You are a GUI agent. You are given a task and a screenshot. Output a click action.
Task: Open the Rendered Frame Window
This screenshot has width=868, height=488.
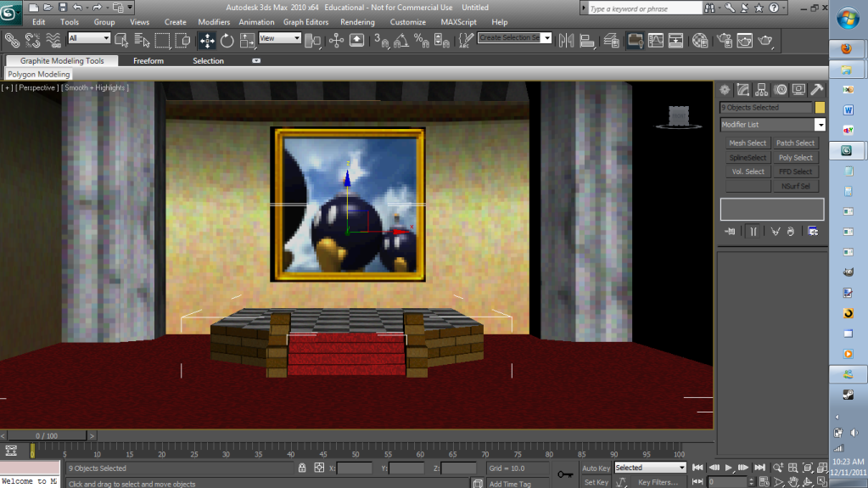[x=745, y=40]
